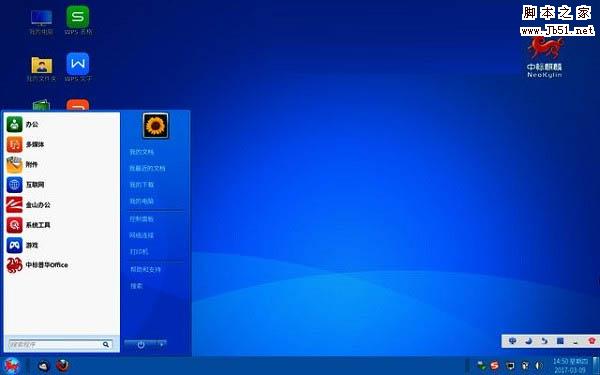This screenshot has width=600, height=375.
Task: Open 我的电脑 link in start menu
Action: pyautogui.click(x=142, y=201)
